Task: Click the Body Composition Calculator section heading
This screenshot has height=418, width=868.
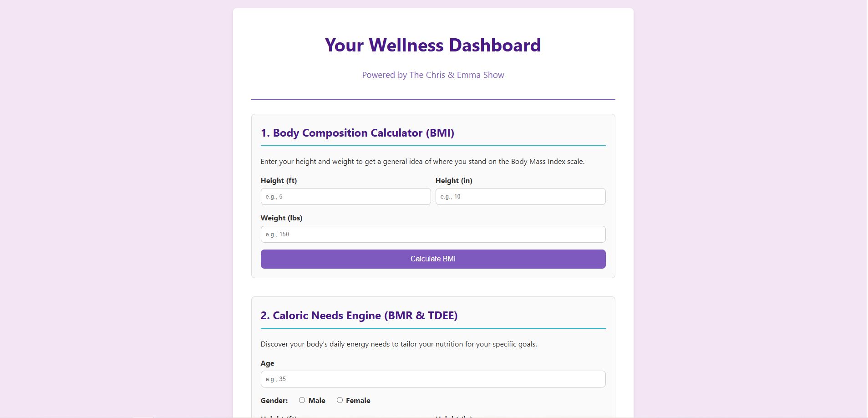Action: [357, 133]
